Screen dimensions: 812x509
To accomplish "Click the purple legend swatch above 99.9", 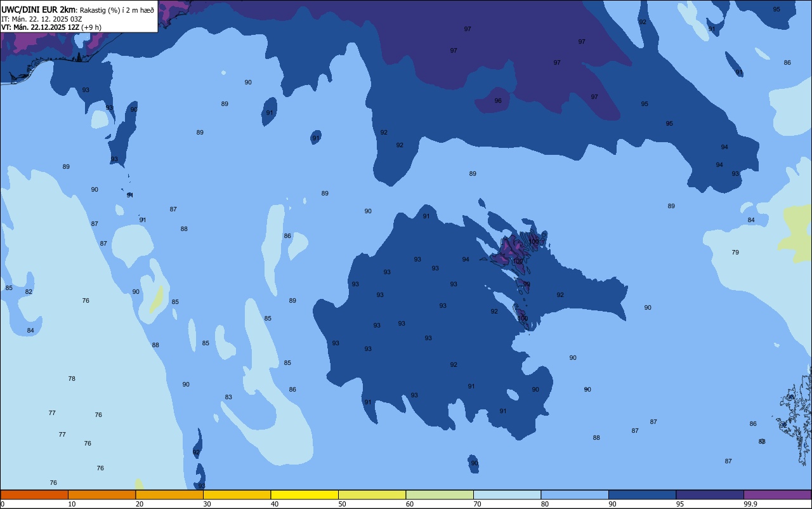I will pos(777,494).
